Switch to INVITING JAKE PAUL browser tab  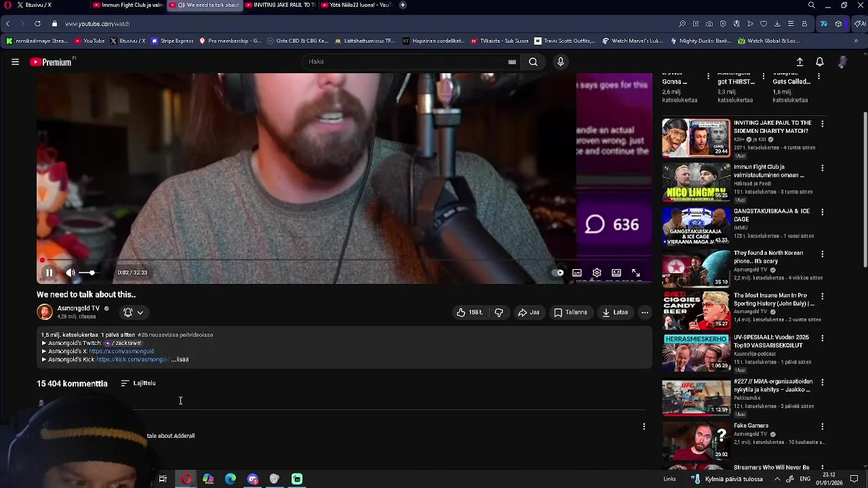click(279, 5)
